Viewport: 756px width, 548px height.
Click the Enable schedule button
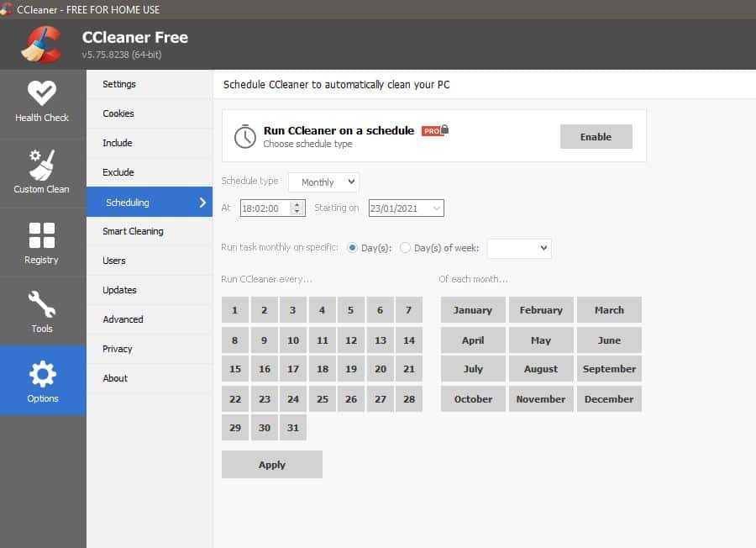(x=596, y=136)
